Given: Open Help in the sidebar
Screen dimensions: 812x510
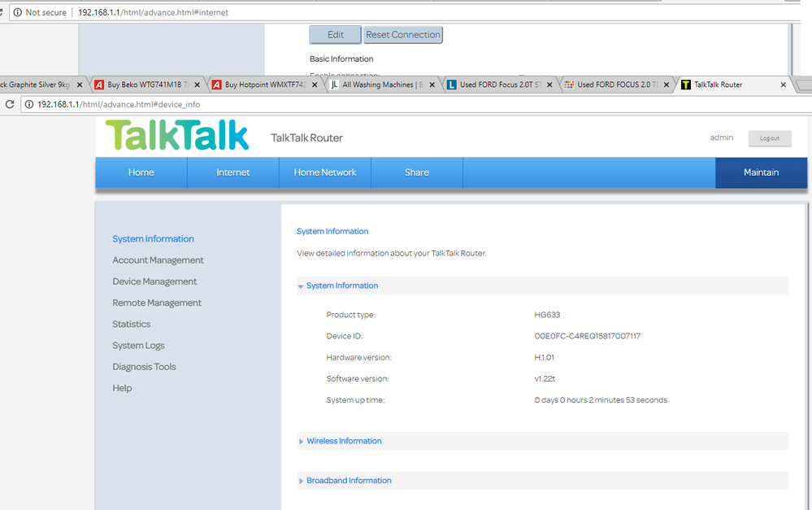Looking at the screenshot, I should point(122,388).
